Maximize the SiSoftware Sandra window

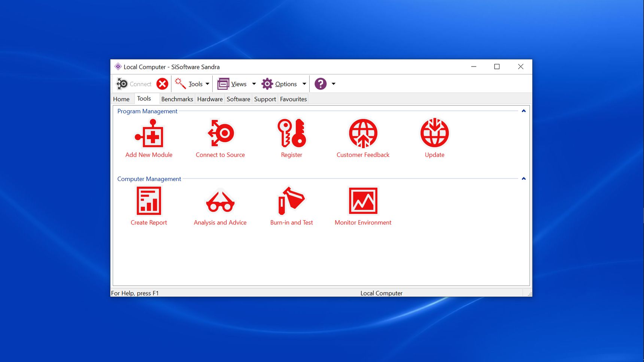tap(497, 67)
